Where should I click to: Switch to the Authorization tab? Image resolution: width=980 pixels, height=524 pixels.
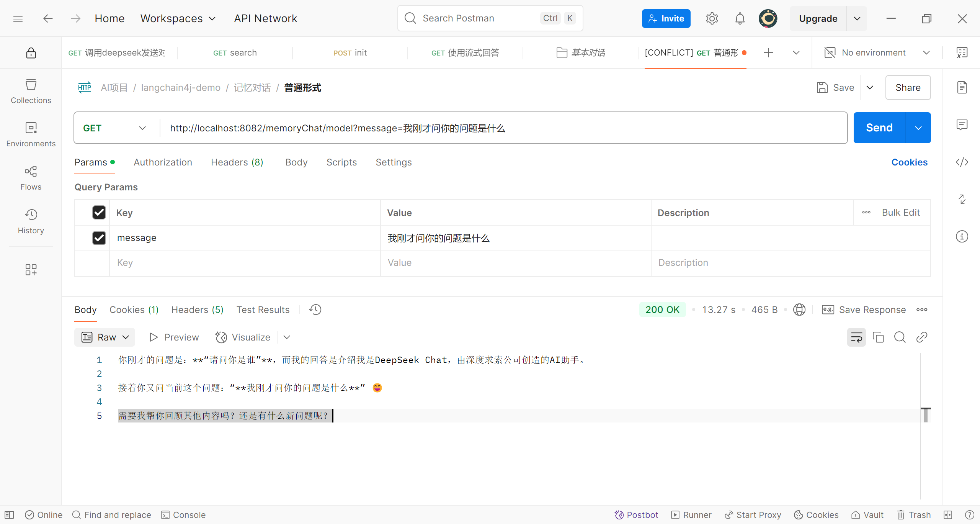pos(163,162)
